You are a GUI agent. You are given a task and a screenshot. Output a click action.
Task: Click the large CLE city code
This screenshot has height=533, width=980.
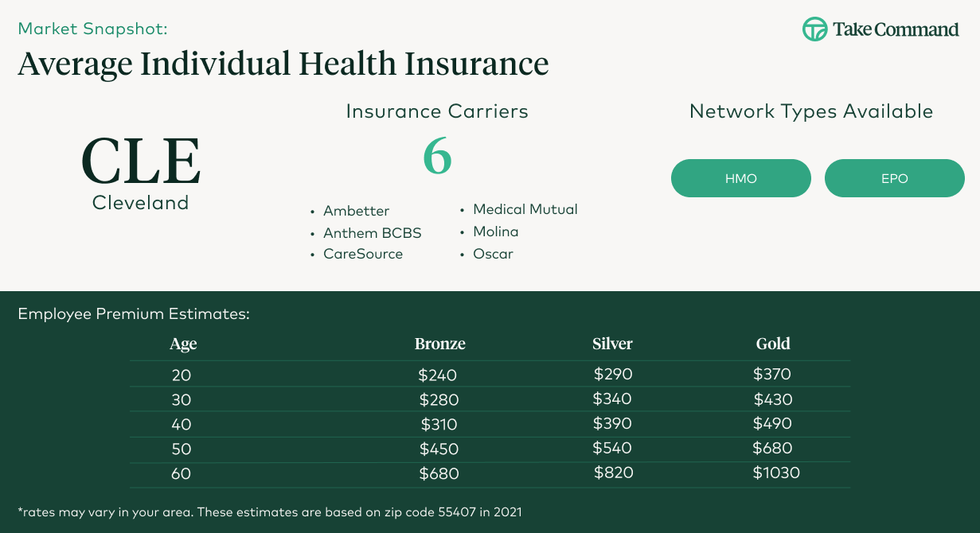point(141,161)
